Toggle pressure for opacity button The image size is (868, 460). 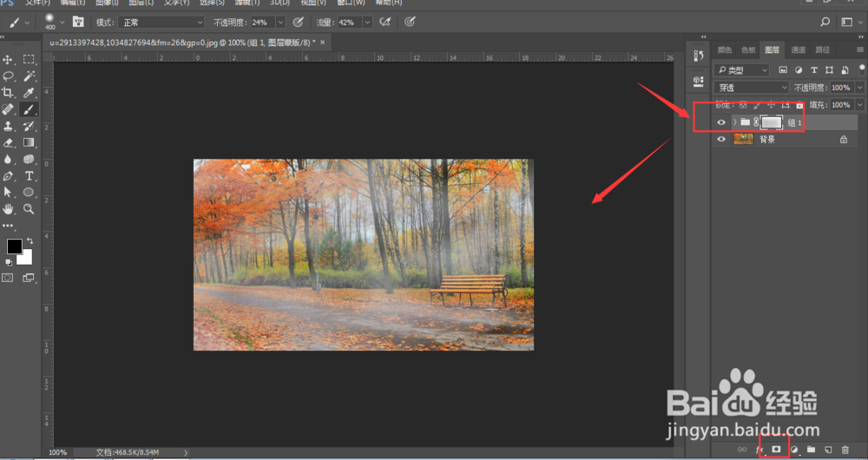[x=298, y=23]
